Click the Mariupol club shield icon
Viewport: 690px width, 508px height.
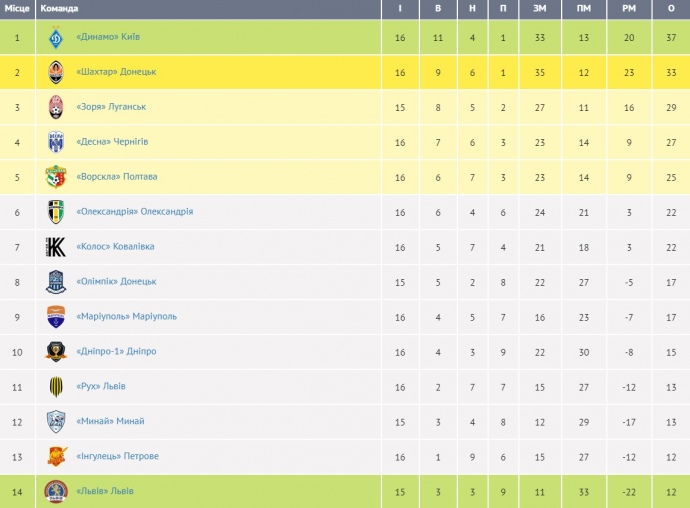click(56, 317)
